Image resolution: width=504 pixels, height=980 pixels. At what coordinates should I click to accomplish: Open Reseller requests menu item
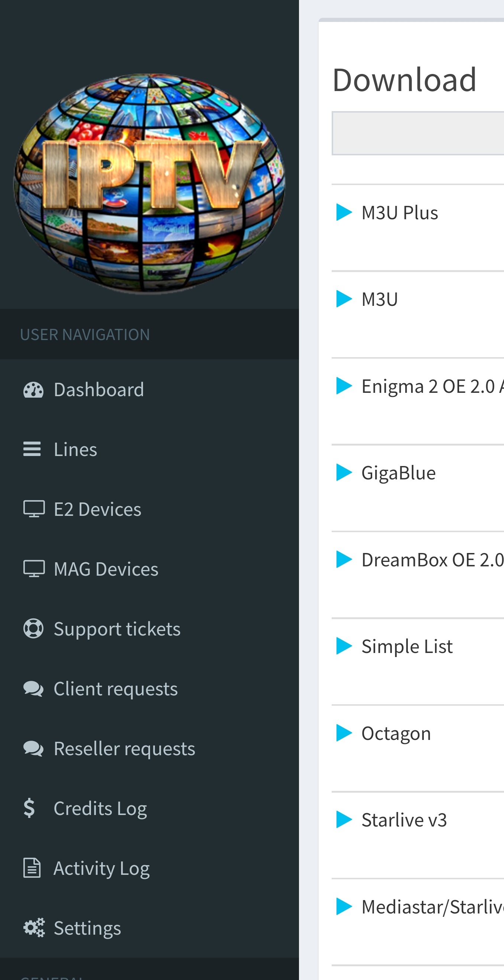124,749
